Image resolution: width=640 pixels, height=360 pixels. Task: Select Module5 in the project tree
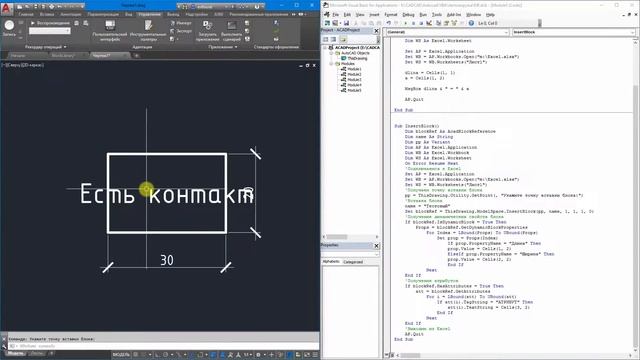pos(354,90)
